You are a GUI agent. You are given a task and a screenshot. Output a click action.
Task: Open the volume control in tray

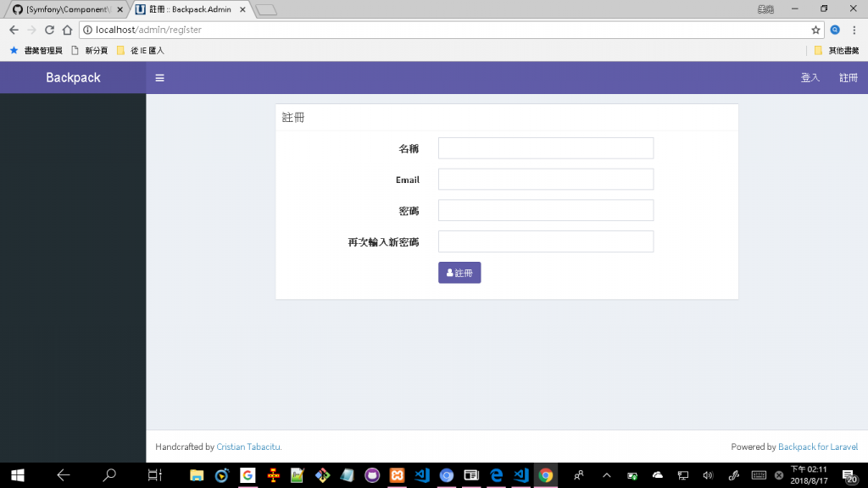point(708,475)
